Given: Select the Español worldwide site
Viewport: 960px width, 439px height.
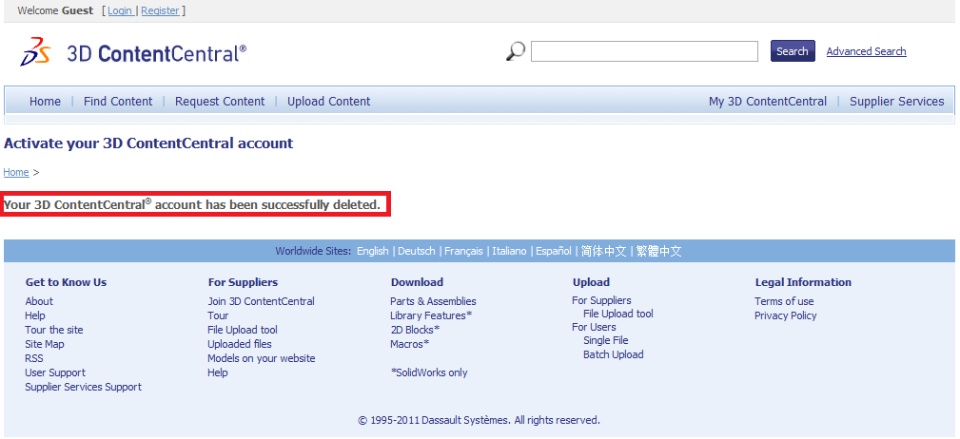Looking at the screenshot, I should [x=553, y=251].
